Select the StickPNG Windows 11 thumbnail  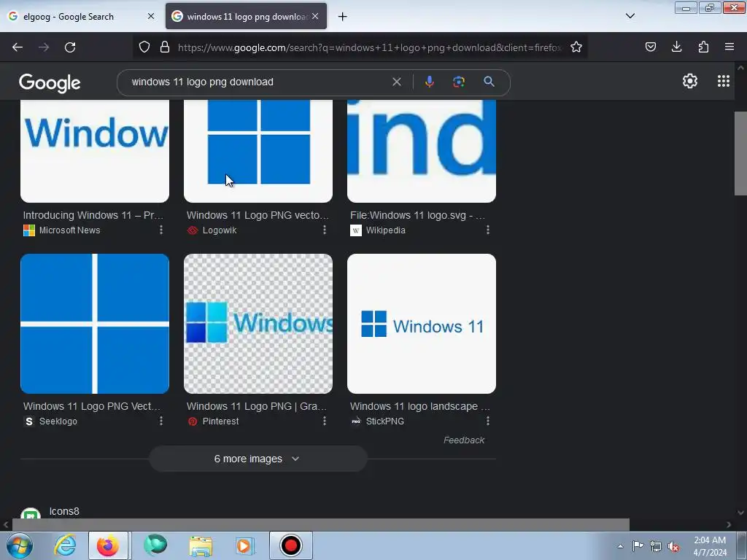[x=422, y=324]
